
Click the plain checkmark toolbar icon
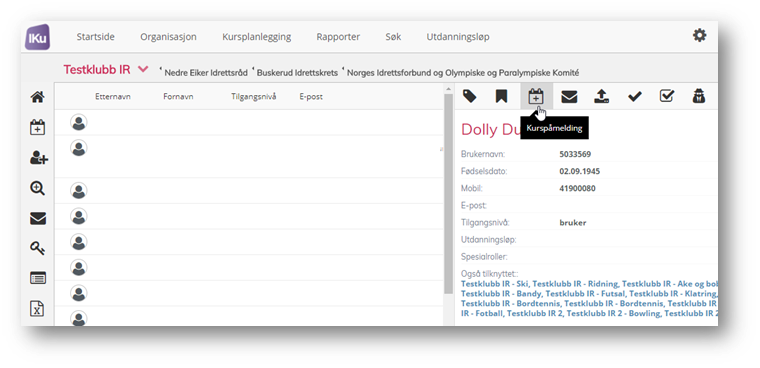pos(634,97)
